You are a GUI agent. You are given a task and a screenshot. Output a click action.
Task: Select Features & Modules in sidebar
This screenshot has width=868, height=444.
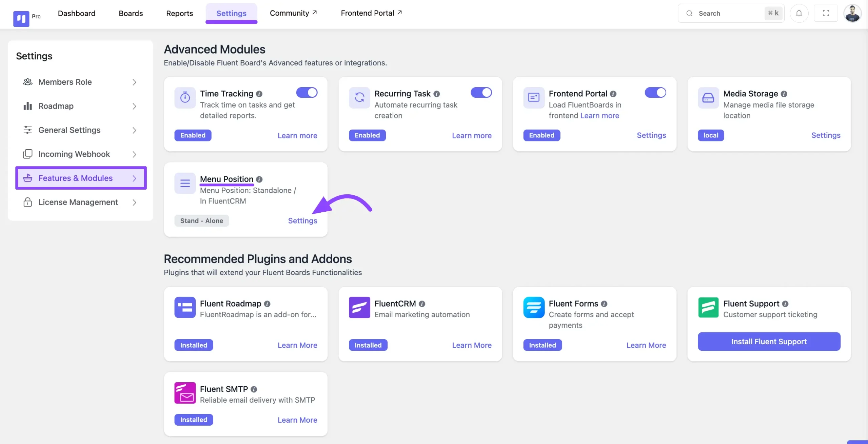(x=81, y=178)
